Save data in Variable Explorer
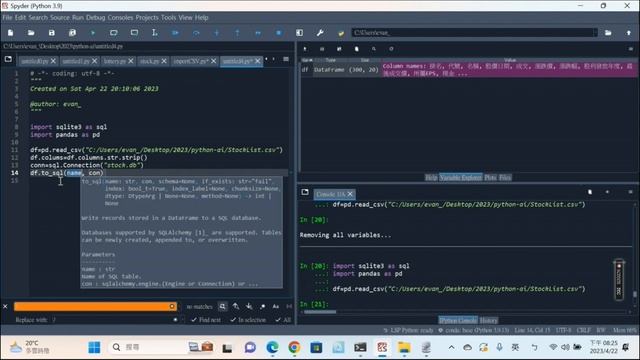Viewport: 640px width, 360px height. click(x=322, y=49)
